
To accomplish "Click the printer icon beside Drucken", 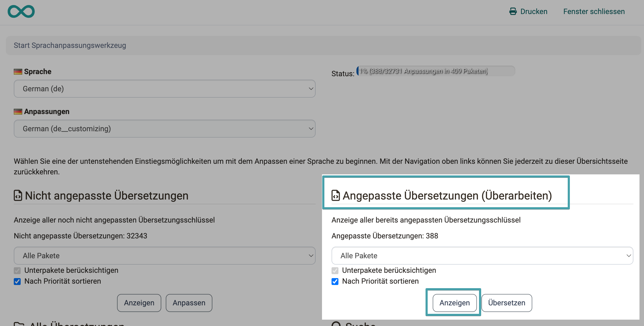I will click(513, 11).
